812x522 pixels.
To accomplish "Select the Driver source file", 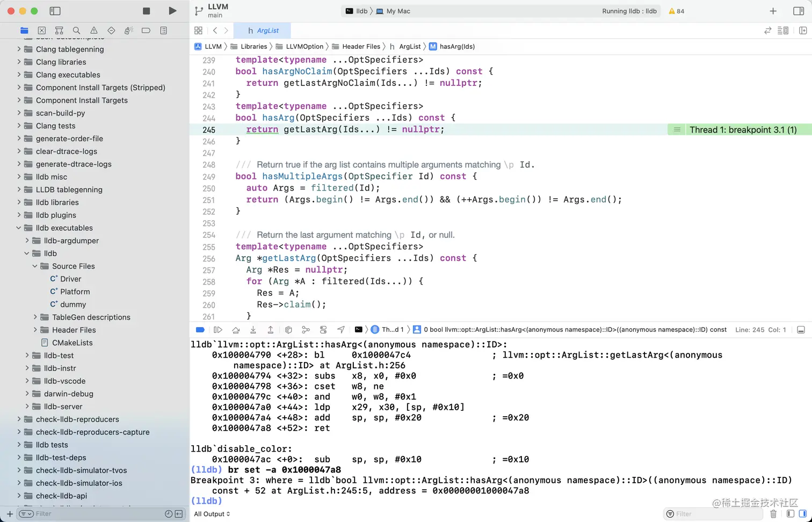I will tap(66, 279).
